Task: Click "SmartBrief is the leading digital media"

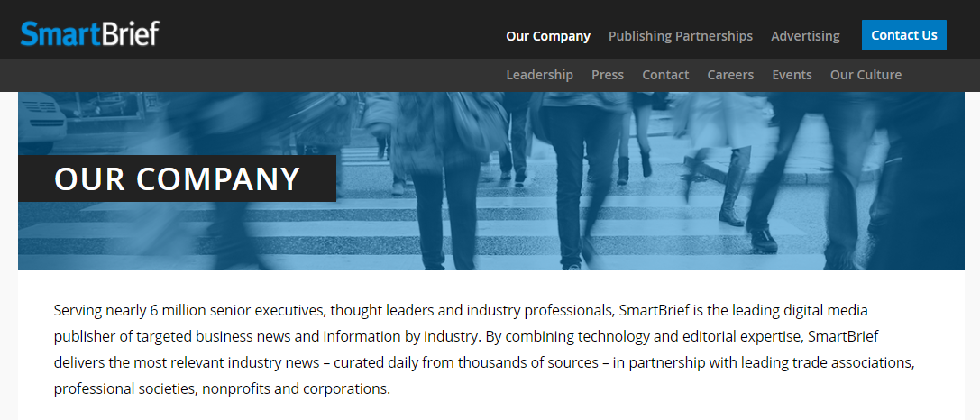Action: 742,311
